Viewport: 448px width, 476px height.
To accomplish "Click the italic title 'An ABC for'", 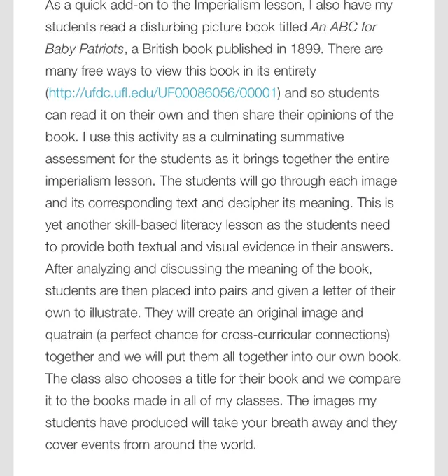I will point(343,27).
